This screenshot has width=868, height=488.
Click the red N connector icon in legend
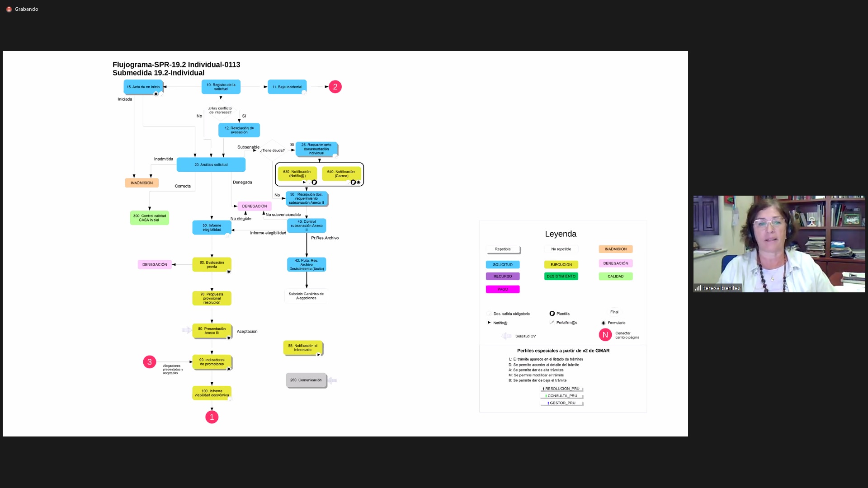pos(605,335)
